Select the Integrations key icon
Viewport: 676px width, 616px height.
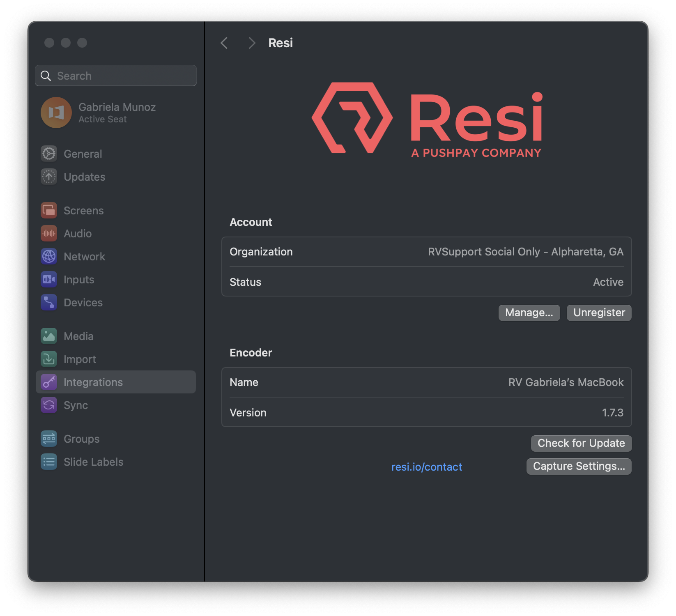(x=49, y=382)
